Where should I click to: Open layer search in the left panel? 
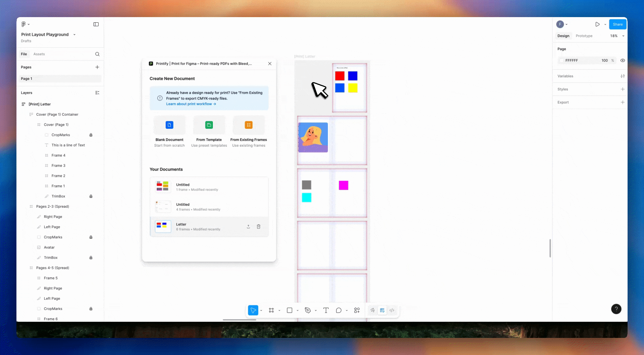pyautogui.click(x=97, y=54)
